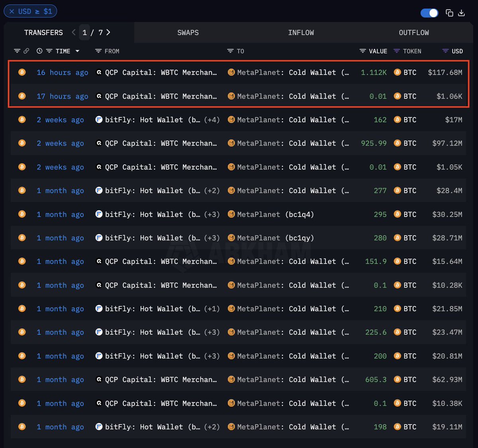Switch to the SWAPS tab
The height and width of the screenshot is (448, 478).
188,33
